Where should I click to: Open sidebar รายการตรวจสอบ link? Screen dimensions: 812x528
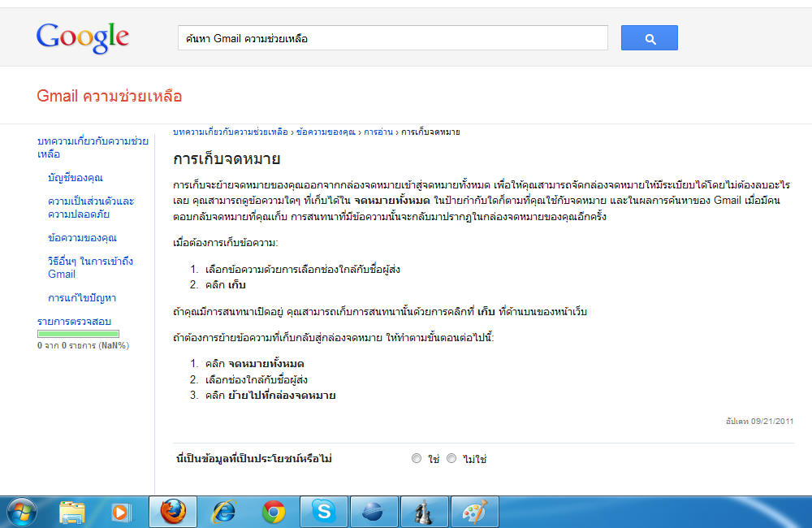click(x=74, y=321)
